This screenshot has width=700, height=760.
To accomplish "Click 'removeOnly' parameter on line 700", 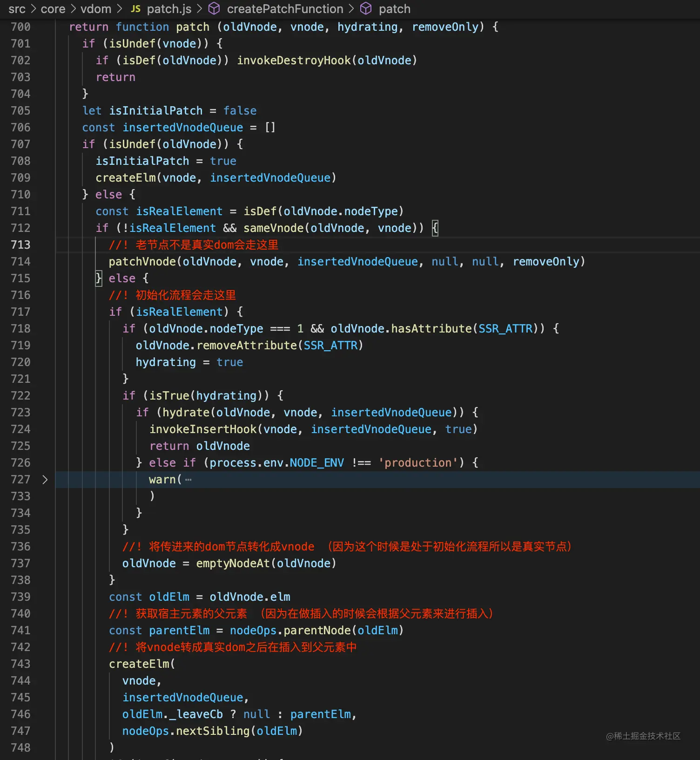I will (x=445, y=27).
